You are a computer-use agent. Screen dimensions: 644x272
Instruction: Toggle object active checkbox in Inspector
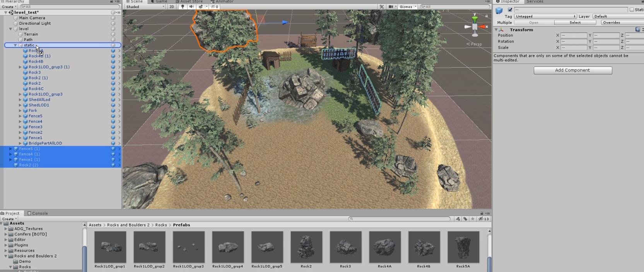[510, 10]
